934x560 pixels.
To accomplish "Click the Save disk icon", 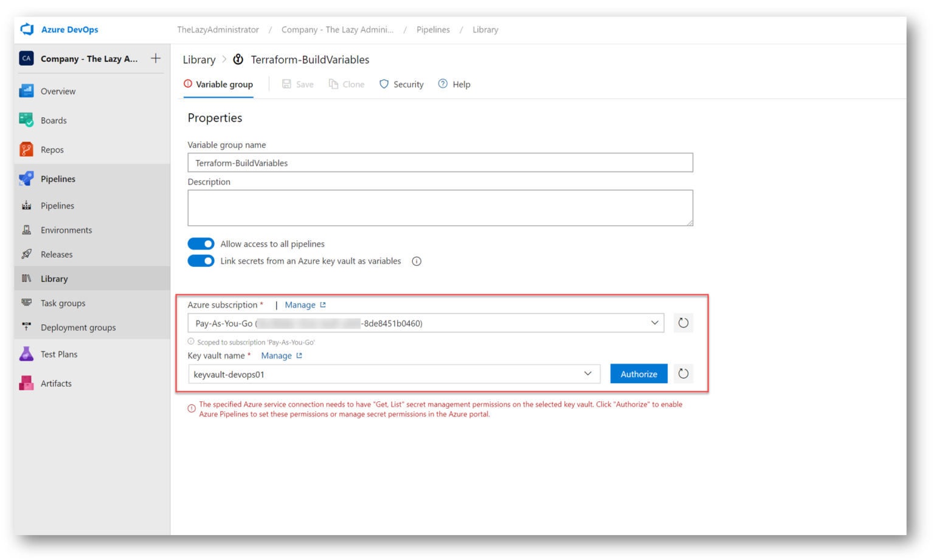I will [286, 84].
